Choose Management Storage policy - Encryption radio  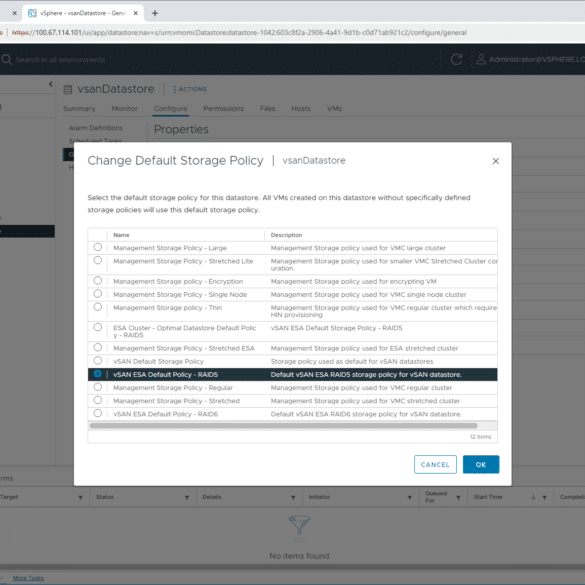(98, 280)
